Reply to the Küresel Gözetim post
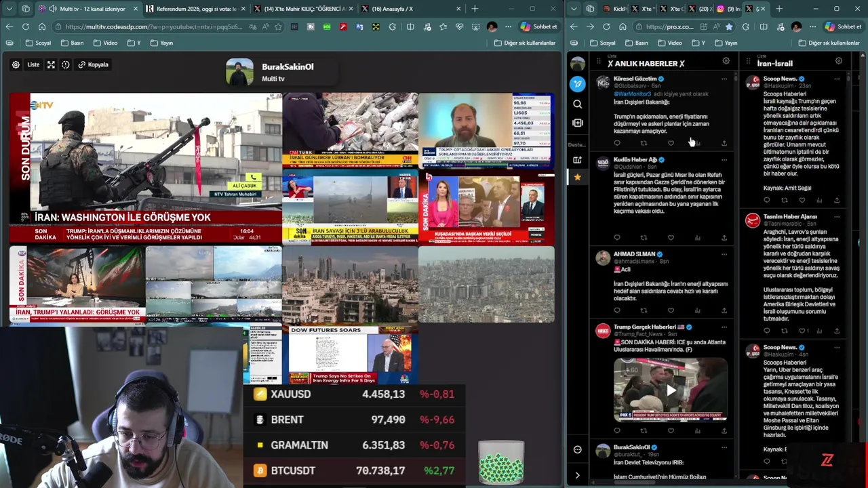Screen dimensions: 868x488 (616, 143)
